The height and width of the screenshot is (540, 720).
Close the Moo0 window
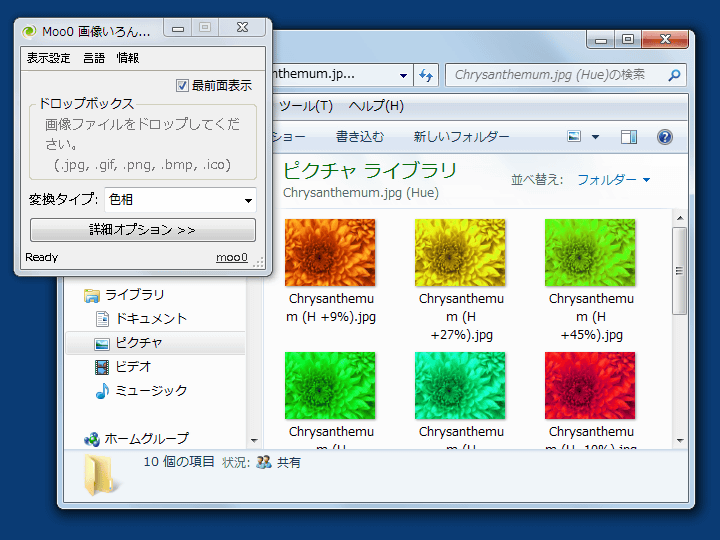pyautogui.click(x=242, y=28)
